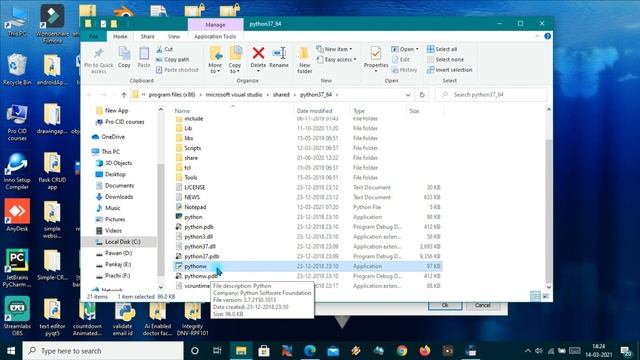Click Cancel in the dialog behind Explorer
640x360 pixels.
click(482, 305)
